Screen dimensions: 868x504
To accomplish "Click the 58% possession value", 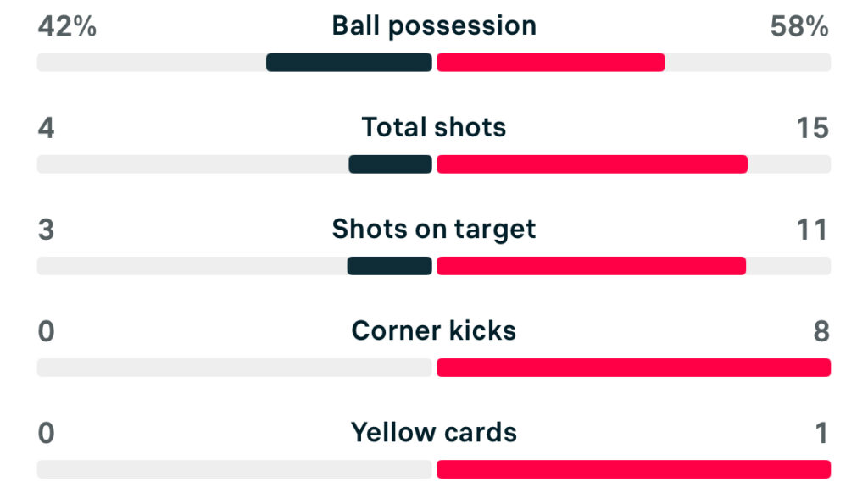I will pyautogui.click(x=799, y=27).
